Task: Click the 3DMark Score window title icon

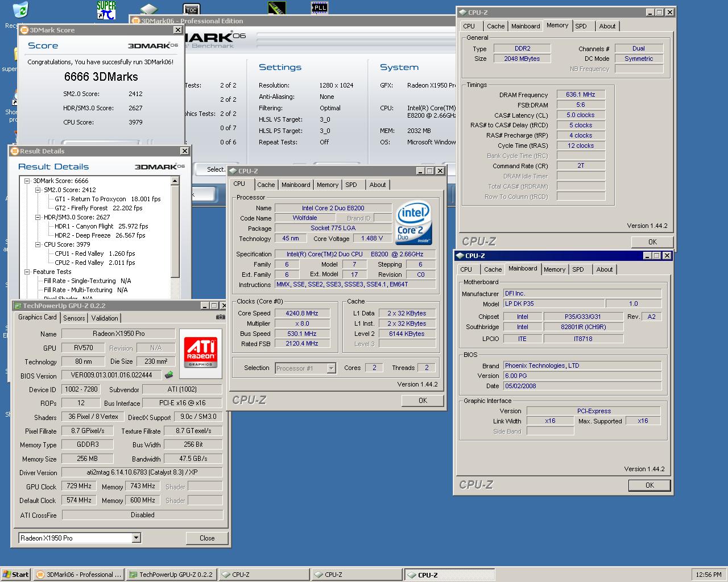Action: pos(24,30)
